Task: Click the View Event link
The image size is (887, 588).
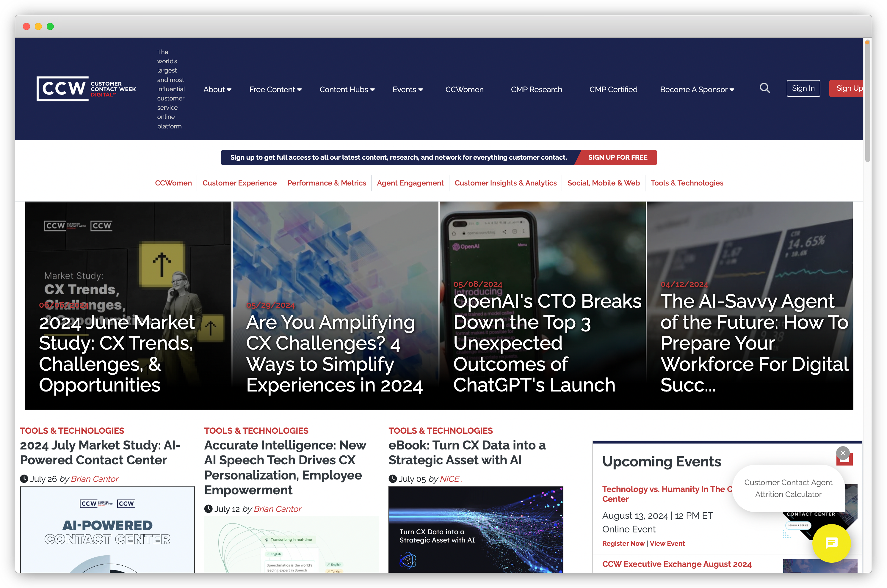Action: pyautogui.click(x=667, y=543)
